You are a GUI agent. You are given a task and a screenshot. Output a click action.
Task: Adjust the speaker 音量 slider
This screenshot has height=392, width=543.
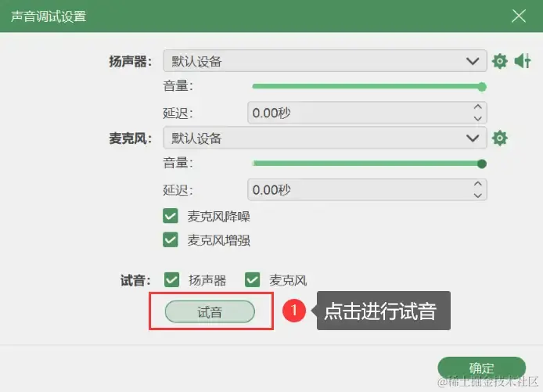369,87
